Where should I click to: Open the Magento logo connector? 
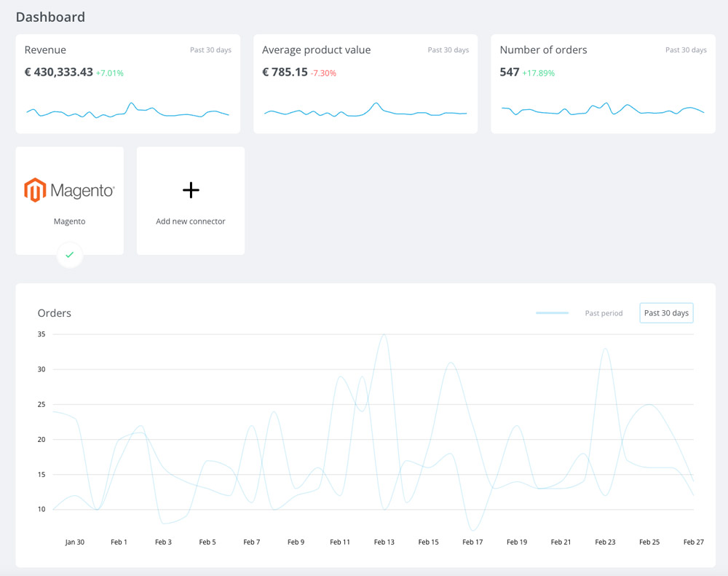point(69,190)
